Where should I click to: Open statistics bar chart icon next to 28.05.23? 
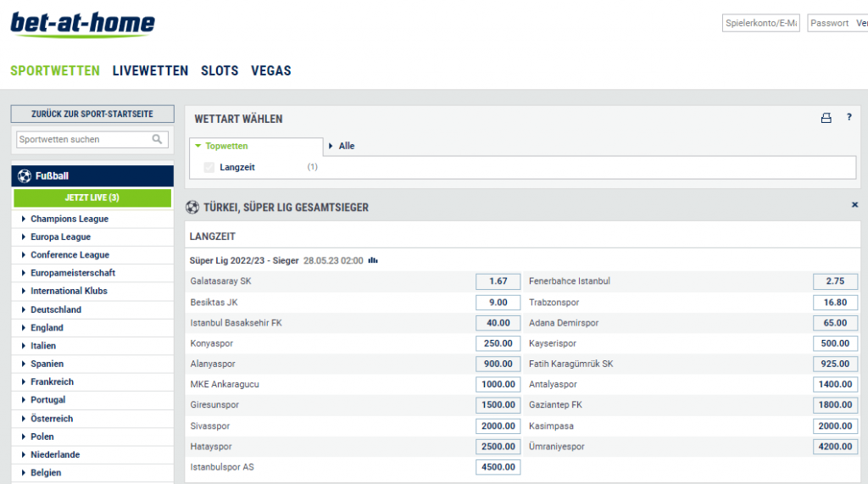pos(373,260)
